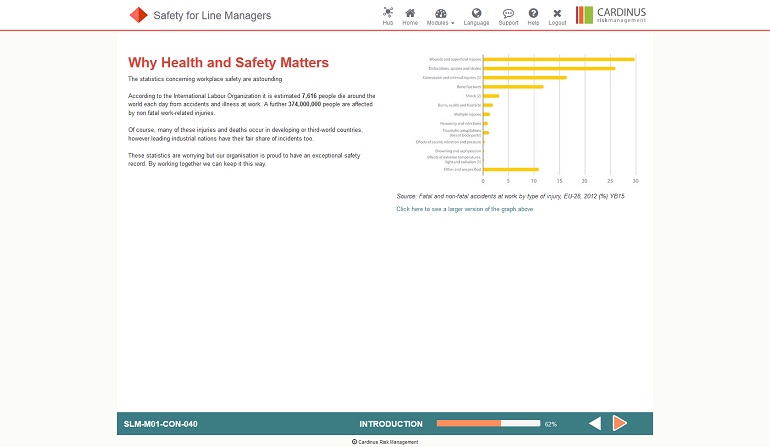Go to next page with orange arrow
This screenshot has height=447, width=770.
(620, 423)
